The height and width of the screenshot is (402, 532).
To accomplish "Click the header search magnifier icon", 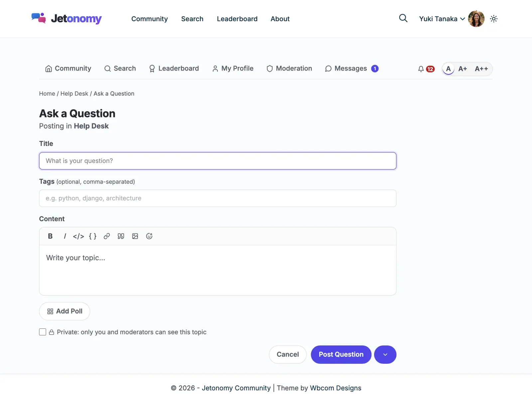I will [403, 18].
